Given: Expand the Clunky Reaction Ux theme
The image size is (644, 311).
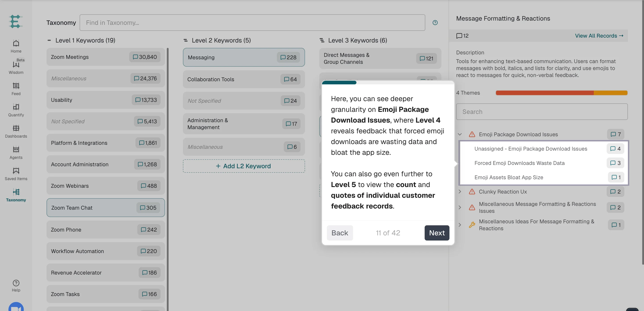Looking at the screenshot, I should 460,192.
